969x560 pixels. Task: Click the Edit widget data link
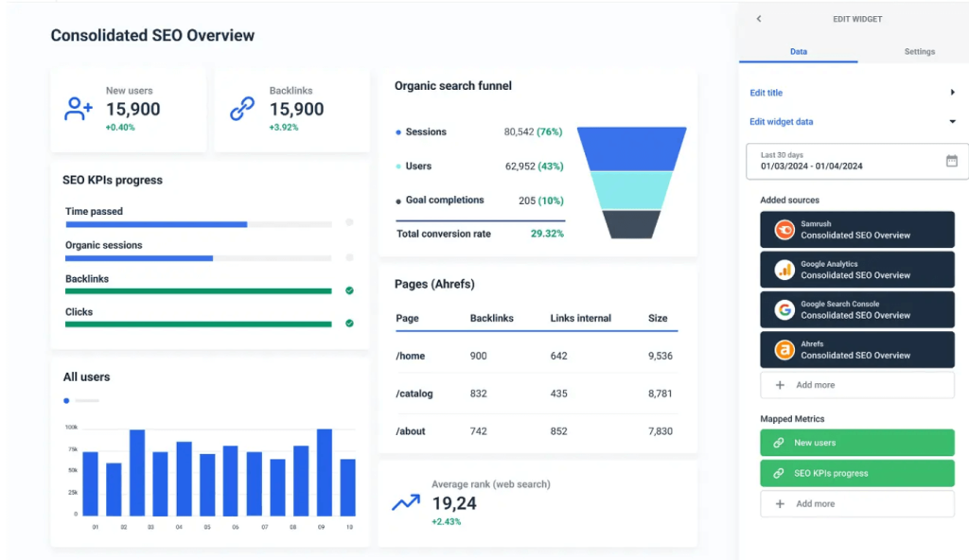click(781, 122)
